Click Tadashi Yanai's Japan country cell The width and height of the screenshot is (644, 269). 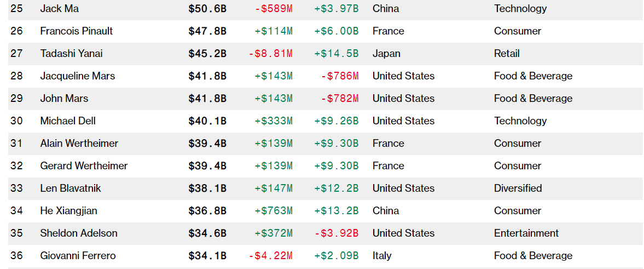[386, 54]
